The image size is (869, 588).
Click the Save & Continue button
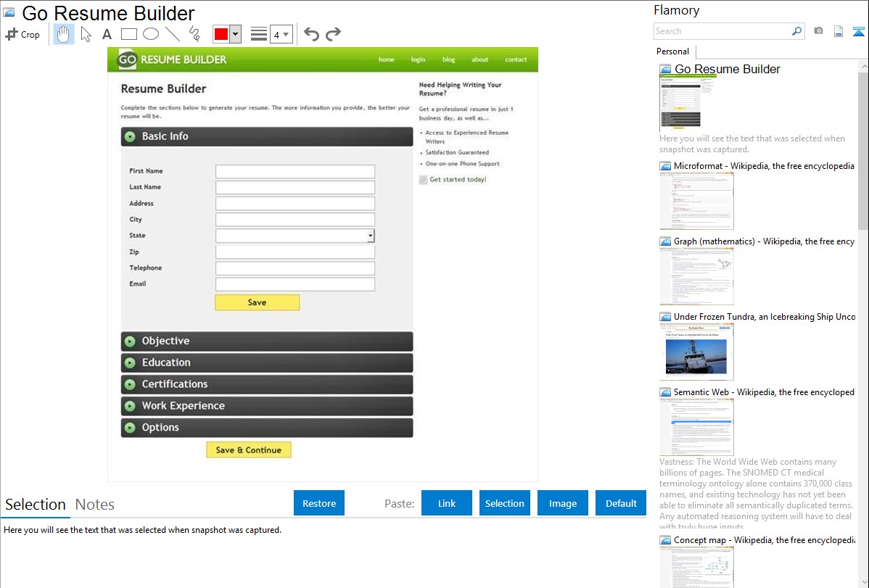click(x=249, y=450)
